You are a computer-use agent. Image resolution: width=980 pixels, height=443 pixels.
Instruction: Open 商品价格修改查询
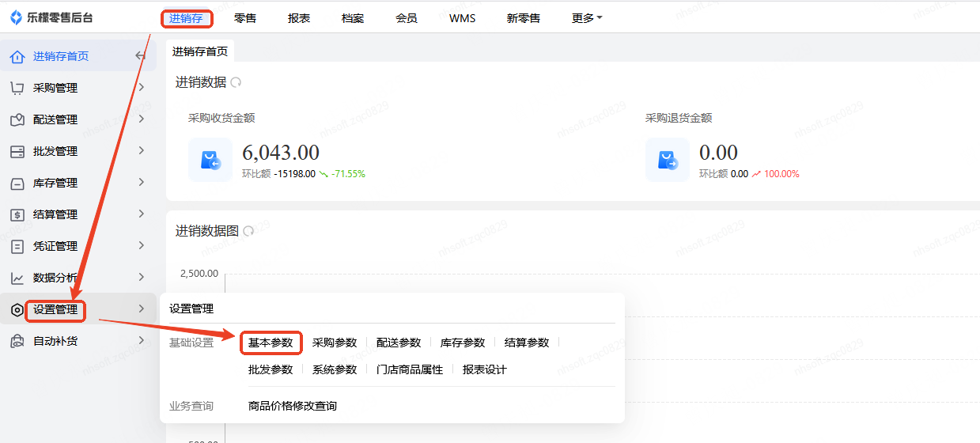coord(293,406)
